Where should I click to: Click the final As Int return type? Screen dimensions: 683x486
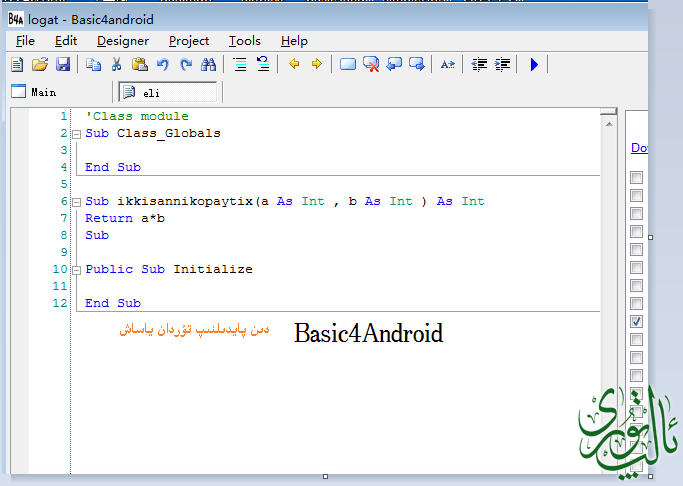click(x=460, y=201)
